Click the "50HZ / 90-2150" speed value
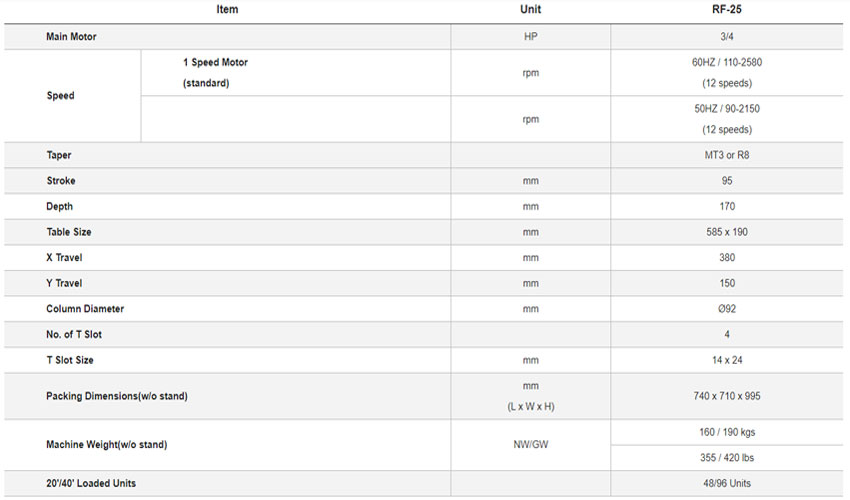 [x=726, y=108]
